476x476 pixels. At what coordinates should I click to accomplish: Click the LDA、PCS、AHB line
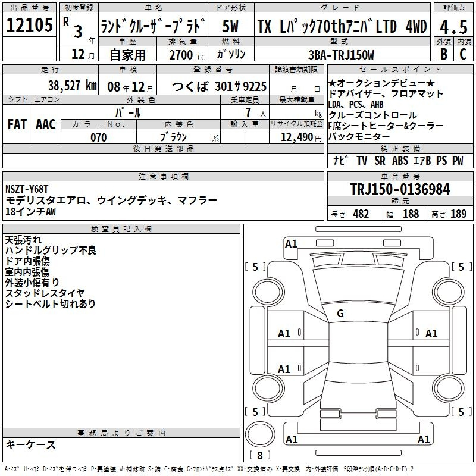click(x=356, y=105)
